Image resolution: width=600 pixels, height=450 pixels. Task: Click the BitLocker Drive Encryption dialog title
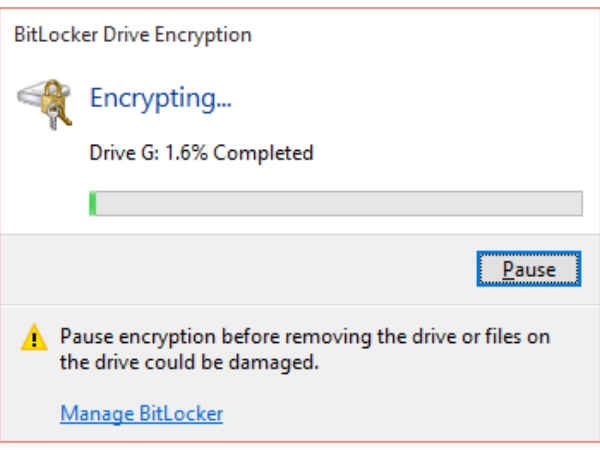[133, 35]
